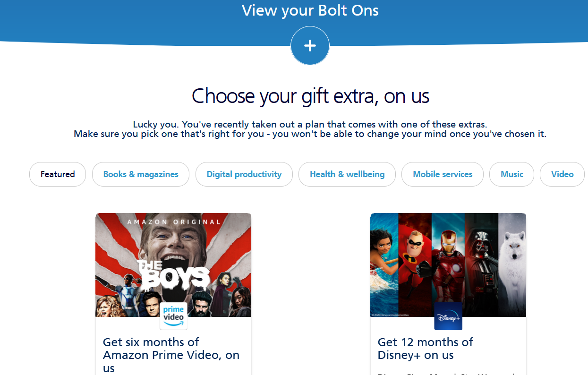588x375 pixels.
Task: Filter extras by Music
Action: pos(511,174)
